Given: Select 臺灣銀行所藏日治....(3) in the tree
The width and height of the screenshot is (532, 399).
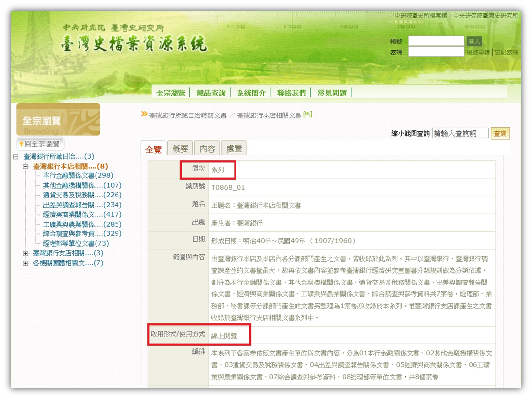Looking at the screenshot, I should pos(59,157).
